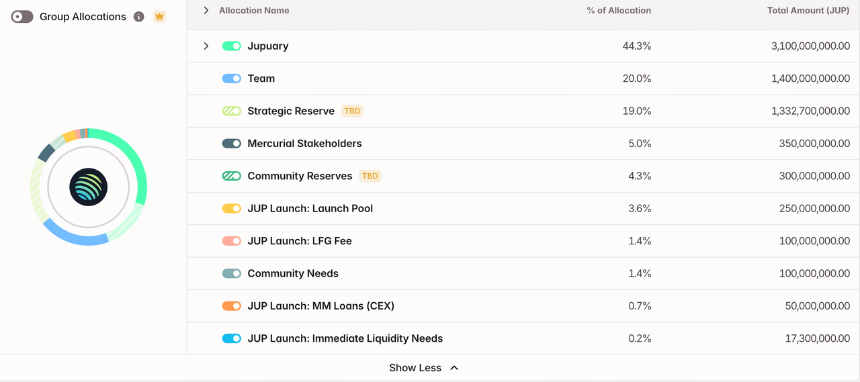Collapse list using Show Less chevron
This screenshot has width=860, height=382.
click(x=454, y=368)
